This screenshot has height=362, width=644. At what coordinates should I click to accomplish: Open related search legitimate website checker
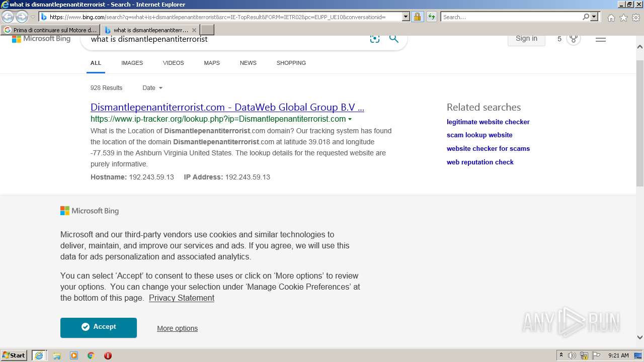[488, 122]
